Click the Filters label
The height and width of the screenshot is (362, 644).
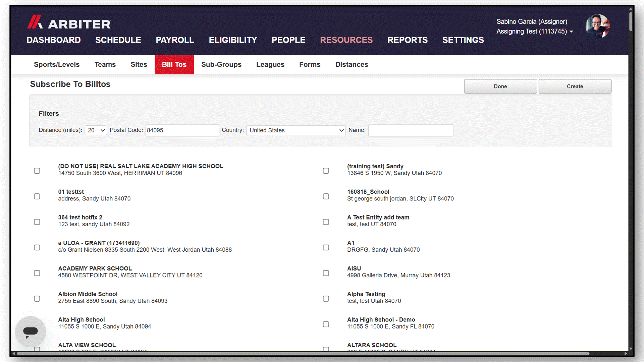click(x=49, y=113)
